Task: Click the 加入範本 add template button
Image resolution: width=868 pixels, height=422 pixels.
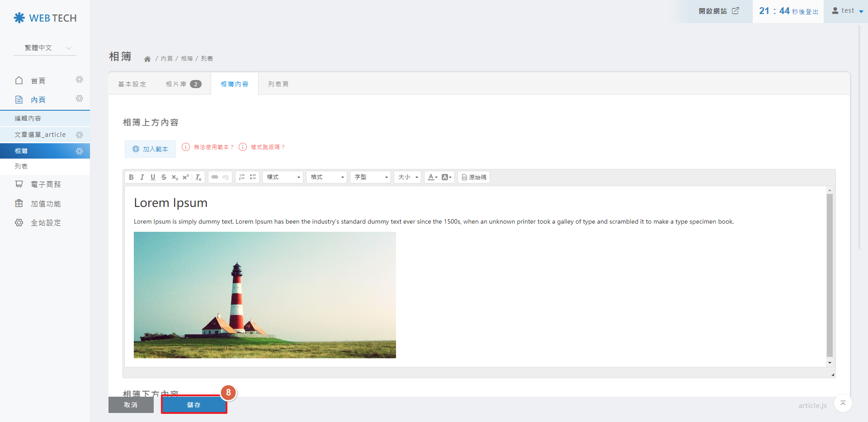Action: coord(150,149)
